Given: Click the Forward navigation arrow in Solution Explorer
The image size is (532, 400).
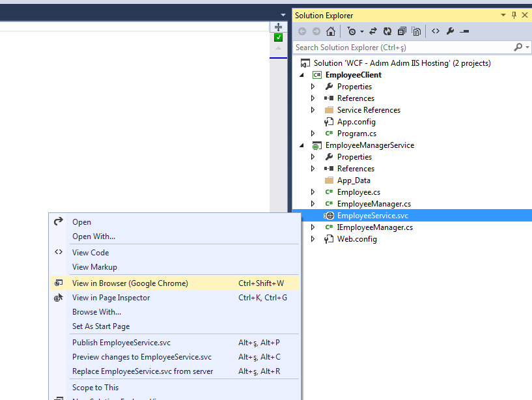Looking at the screenshot, I should pyautogui.click(x=316, y=31).
